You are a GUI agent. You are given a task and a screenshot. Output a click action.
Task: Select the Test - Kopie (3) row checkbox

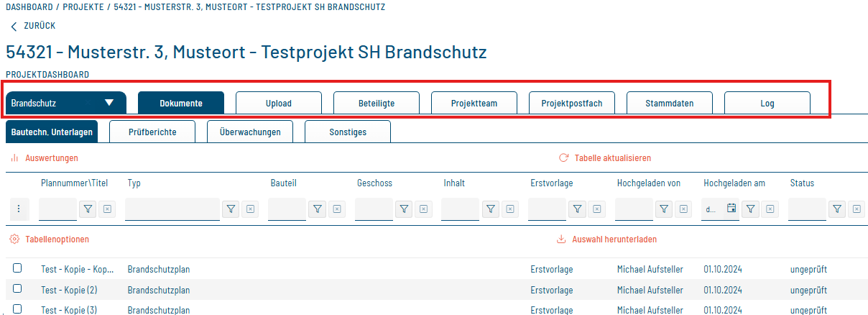(x=17, y=309)
